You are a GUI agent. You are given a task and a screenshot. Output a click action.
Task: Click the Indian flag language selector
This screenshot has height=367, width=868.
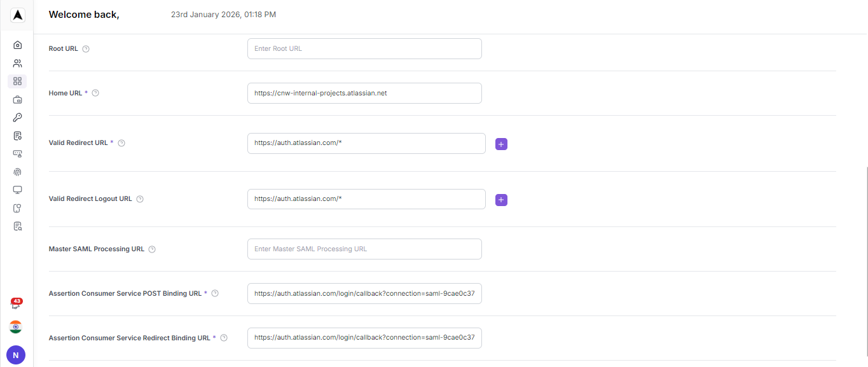(15, 327)
